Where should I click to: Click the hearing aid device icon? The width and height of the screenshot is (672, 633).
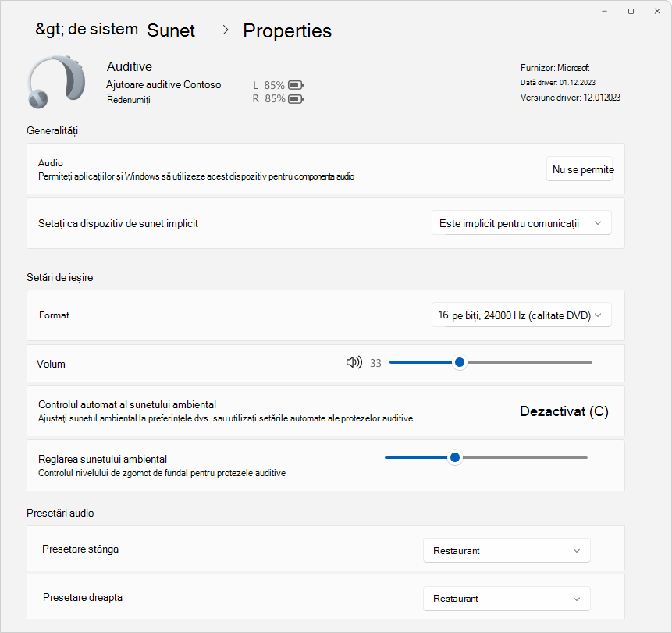click(x=56, y=81)
